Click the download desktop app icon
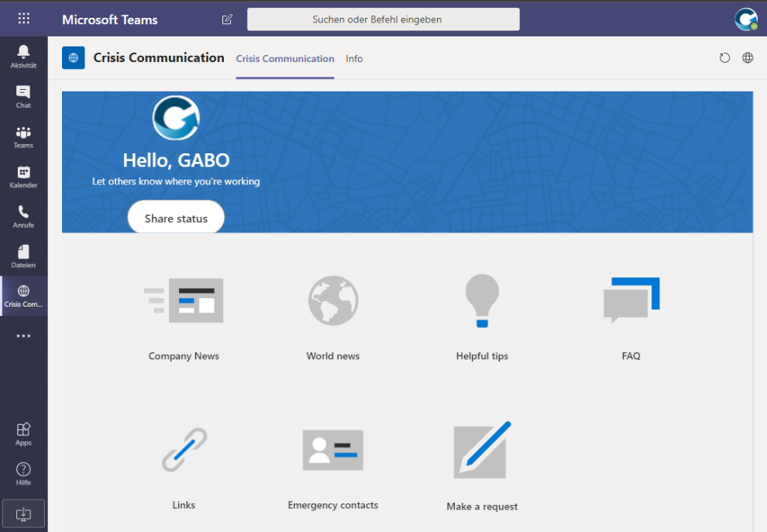Image resolution: width=767 pixels, height=532 pixels. tap(23, 514)
